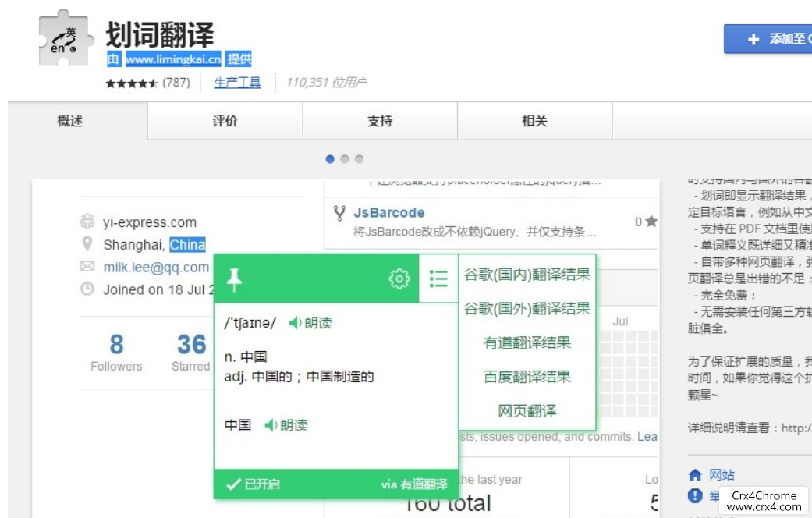
Task: Select 百度翻译结果 menu entry
Action: [527, 377]
